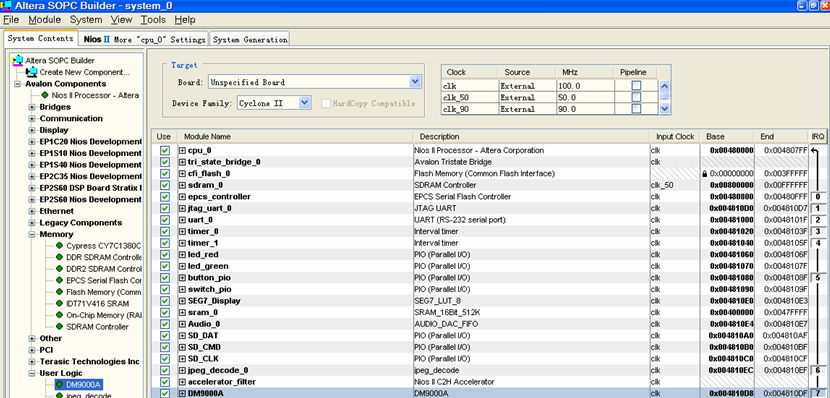830x398 pixels.
Task: Open the System menu
Action: pos(86,20)
